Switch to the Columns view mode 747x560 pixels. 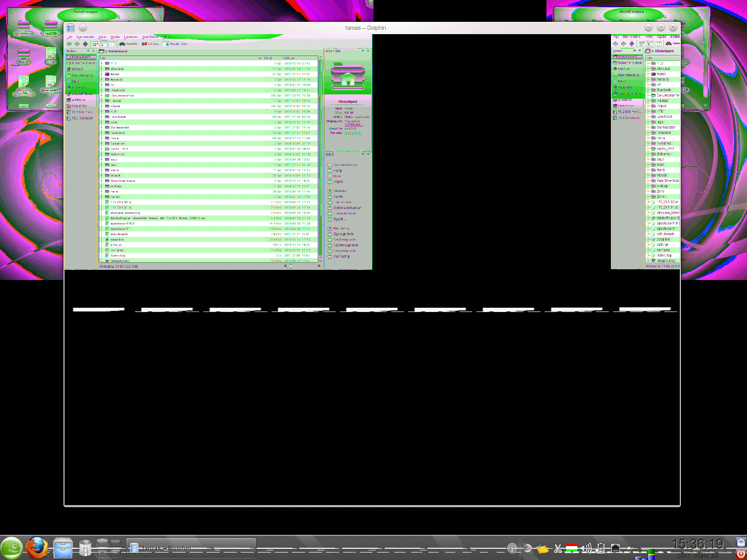pos(112,44)
